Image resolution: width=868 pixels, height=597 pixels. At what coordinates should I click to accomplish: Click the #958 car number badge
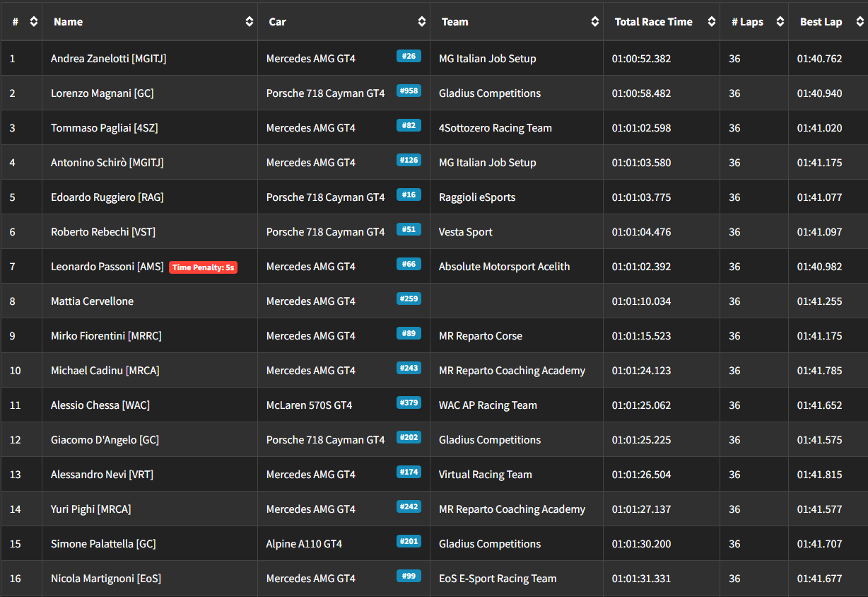coord(409,91)
